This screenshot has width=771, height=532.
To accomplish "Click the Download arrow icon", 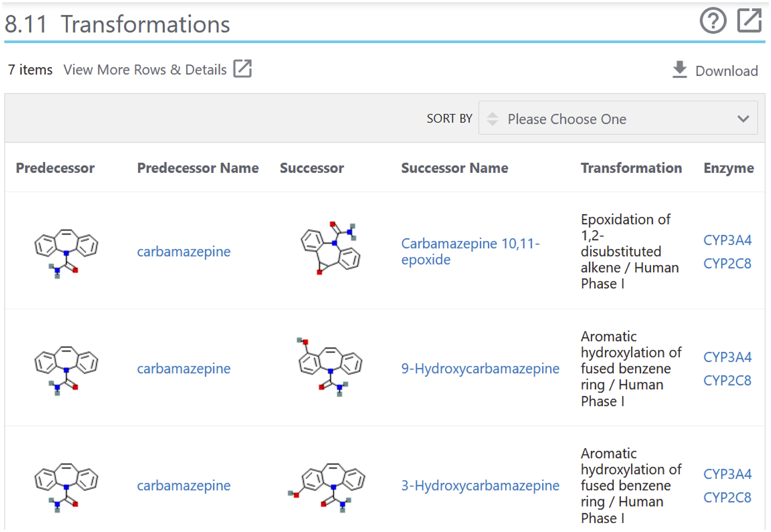I will [679, 70].
